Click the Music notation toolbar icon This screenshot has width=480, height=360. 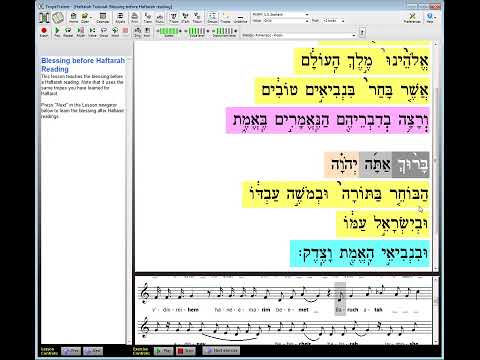160,18
